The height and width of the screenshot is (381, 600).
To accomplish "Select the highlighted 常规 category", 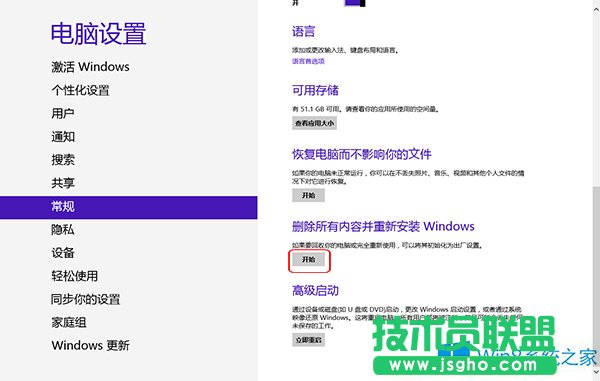I will pos(129,207).
